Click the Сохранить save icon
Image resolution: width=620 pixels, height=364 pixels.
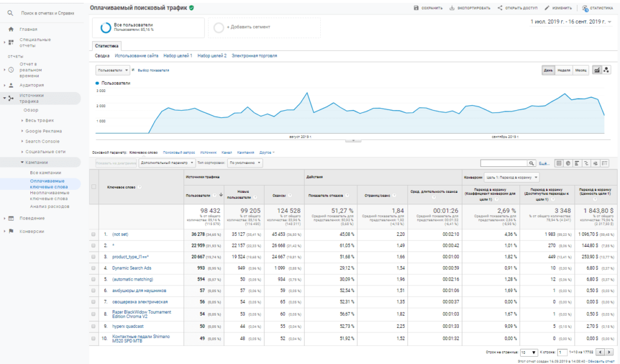click(416, 8)
